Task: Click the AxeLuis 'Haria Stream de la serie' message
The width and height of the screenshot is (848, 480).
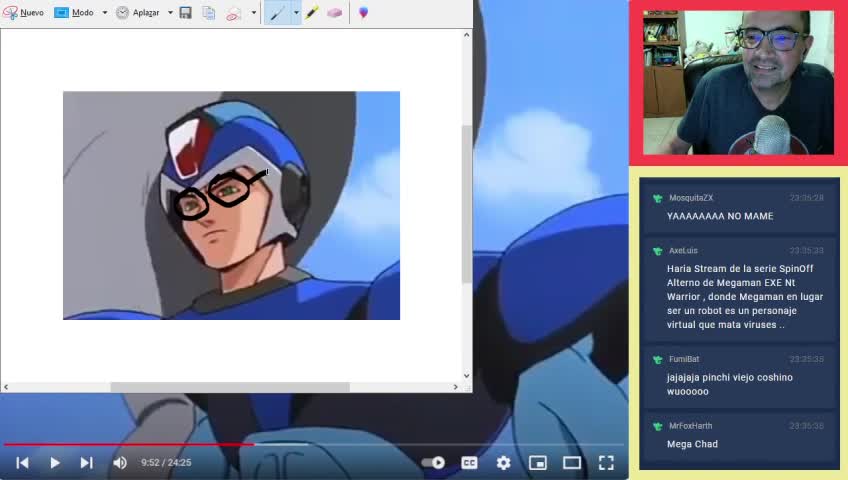Action: (745, 297)
